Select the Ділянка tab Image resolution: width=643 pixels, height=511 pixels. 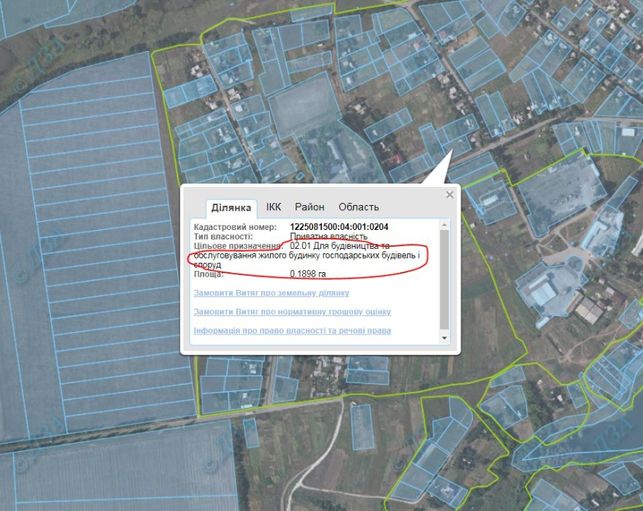tap(231, 208)
